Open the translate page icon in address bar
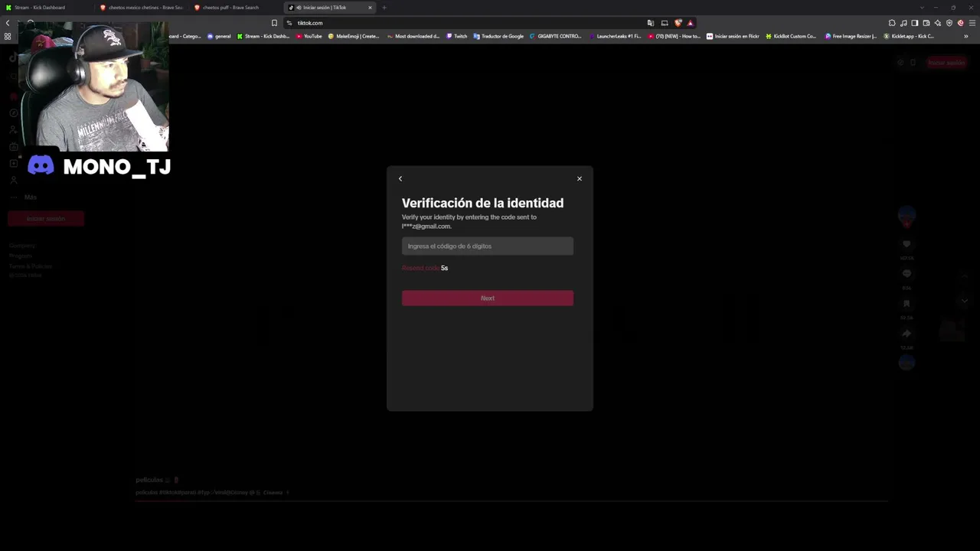Viewport: 980px width, 551px height. pos(650,23)
